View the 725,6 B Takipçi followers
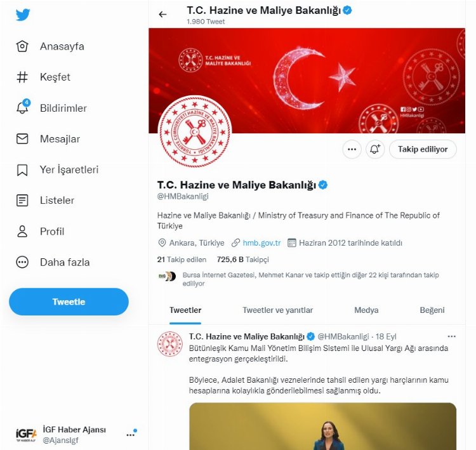This screenshot has height=450, width=476. (x=243, y=260)
